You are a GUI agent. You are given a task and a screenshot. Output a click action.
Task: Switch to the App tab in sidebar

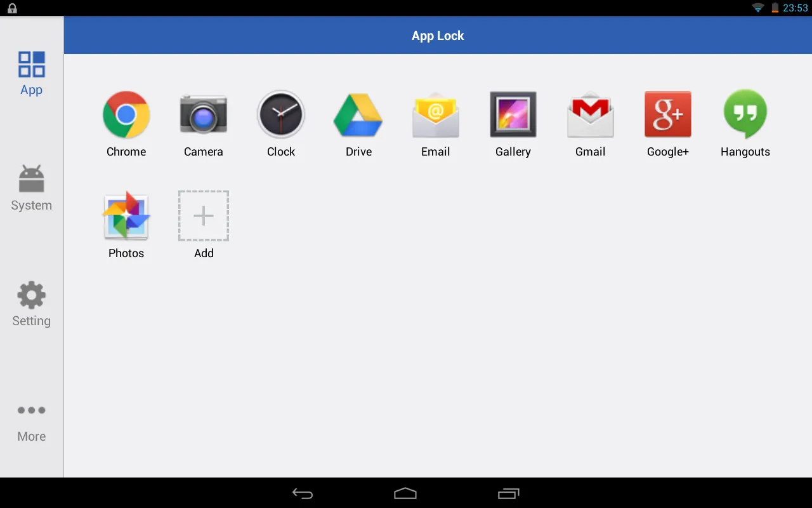click(31, 72)
